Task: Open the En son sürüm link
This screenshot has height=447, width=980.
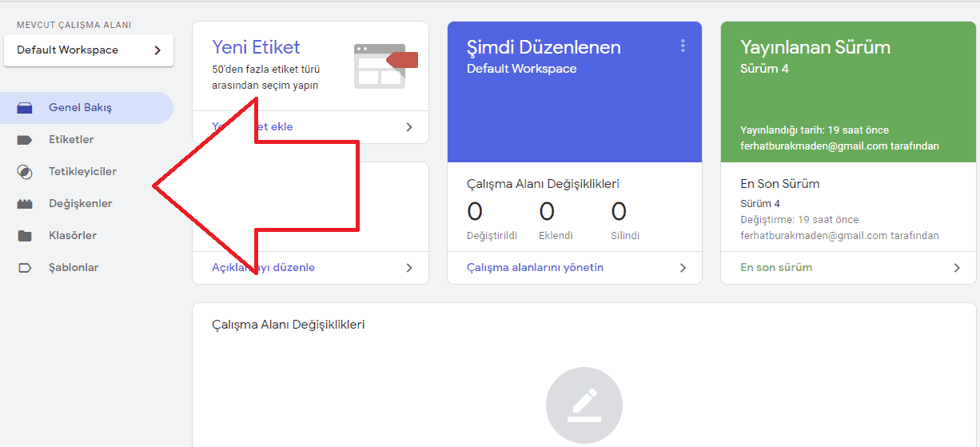Action: (775, 268)
